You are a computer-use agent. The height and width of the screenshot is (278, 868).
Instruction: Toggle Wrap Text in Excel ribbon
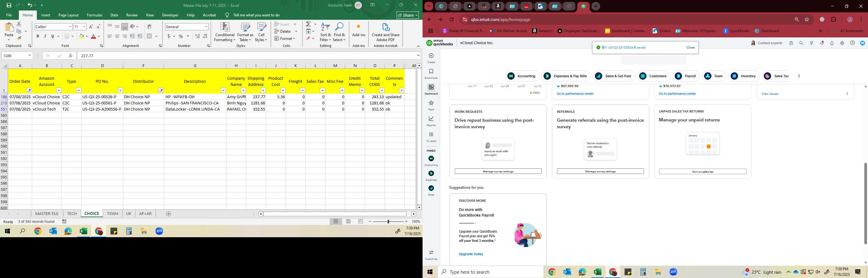[149, 27]
